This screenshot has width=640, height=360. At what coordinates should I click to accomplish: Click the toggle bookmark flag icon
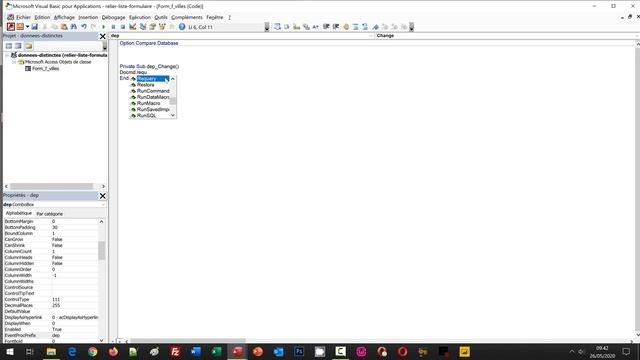pyautogui.click(x=375, y=27)
